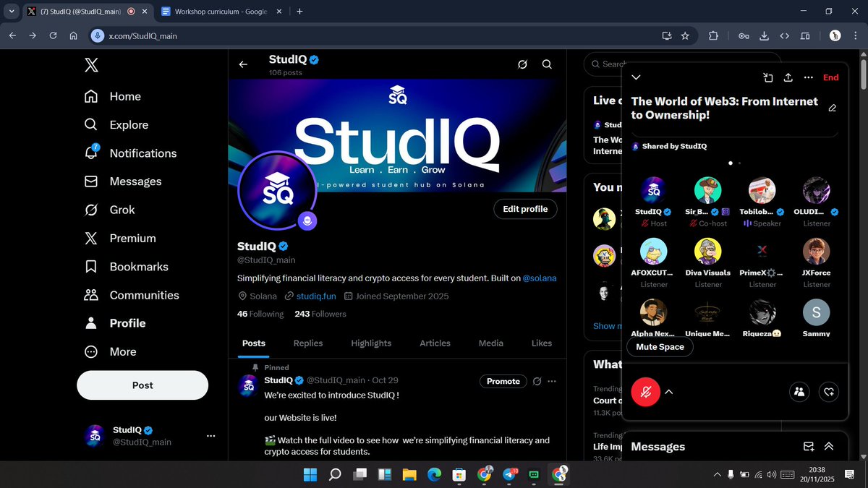
Task: Open the Explore search icon on profile header
Action: [547, 64]
